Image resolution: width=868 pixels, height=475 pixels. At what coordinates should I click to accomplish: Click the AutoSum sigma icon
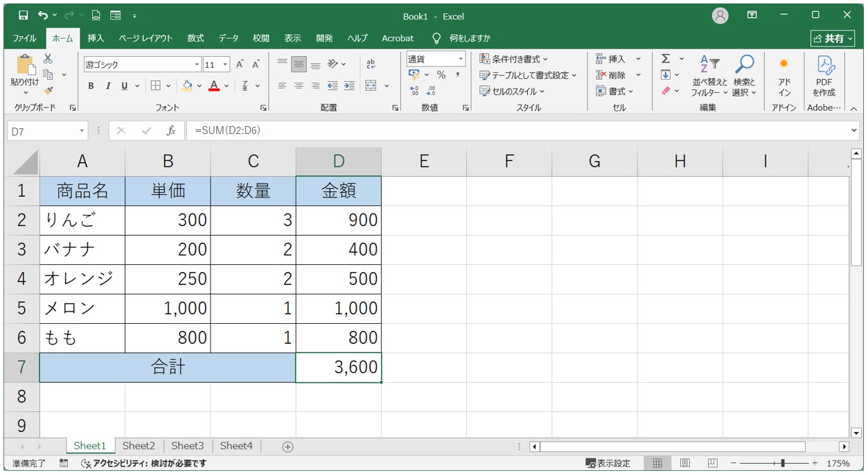pos(666,59)
